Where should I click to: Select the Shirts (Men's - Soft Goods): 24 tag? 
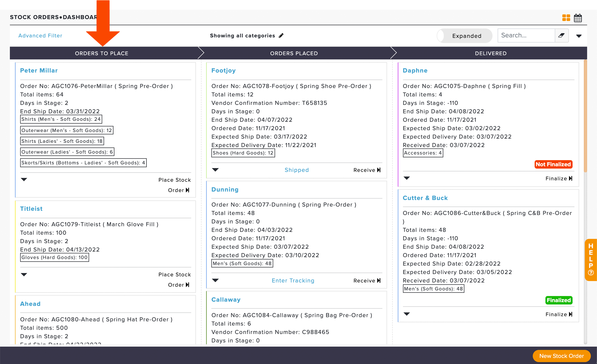[x=61, y=119]
